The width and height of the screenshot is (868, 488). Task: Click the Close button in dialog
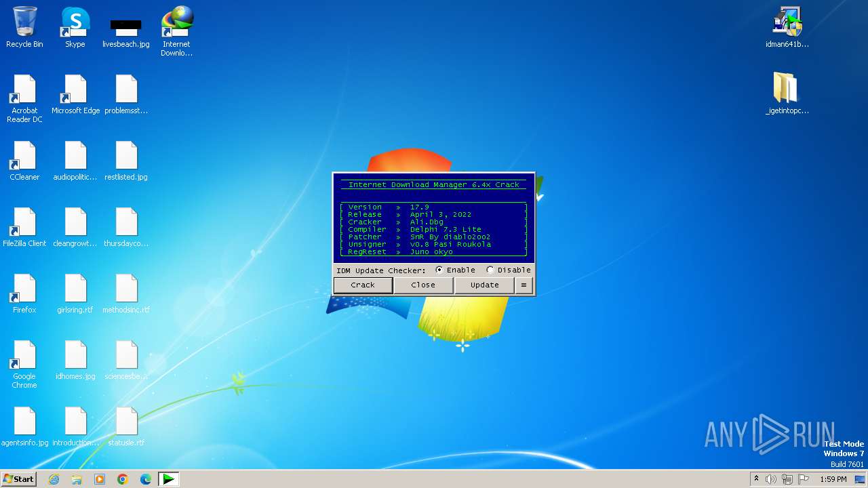point(423,285)
